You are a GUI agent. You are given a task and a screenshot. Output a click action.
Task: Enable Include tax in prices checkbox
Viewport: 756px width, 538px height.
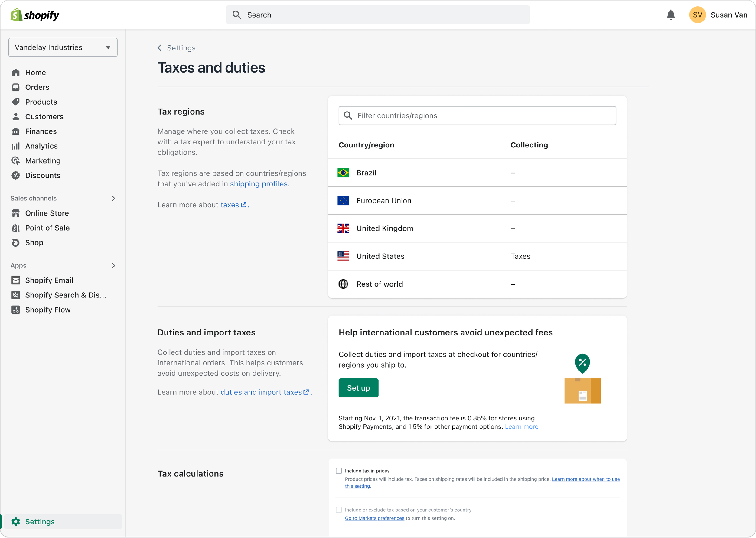(339, 471)
